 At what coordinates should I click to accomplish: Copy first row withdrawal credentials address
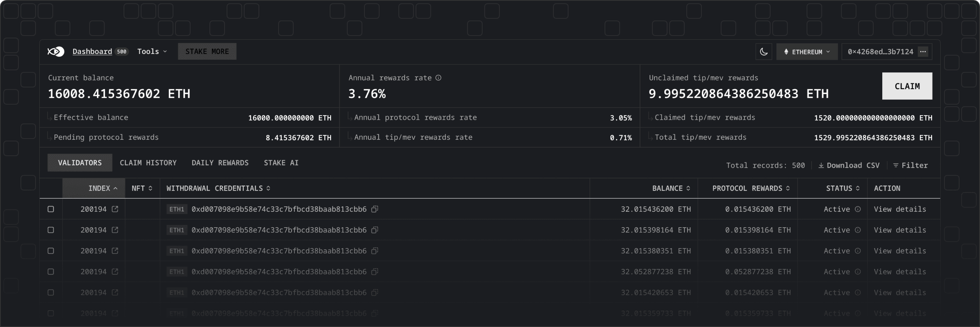coord(374,209)
